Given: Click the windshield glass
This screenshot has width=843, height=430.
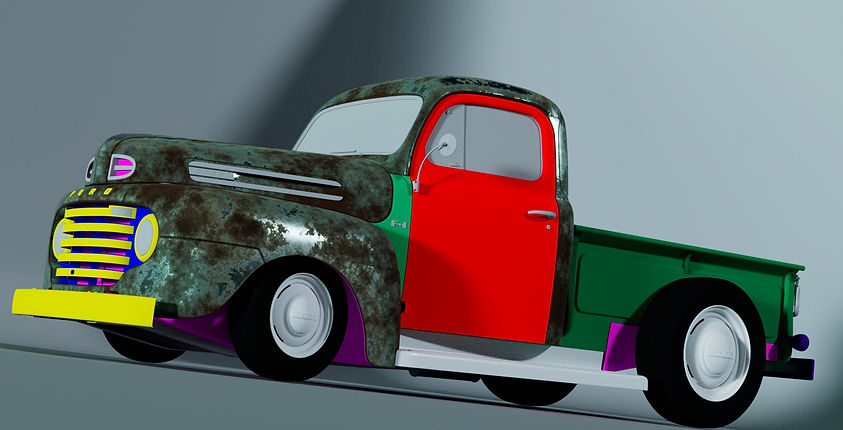Looking at the screenshot, I should tap(359, 126).
